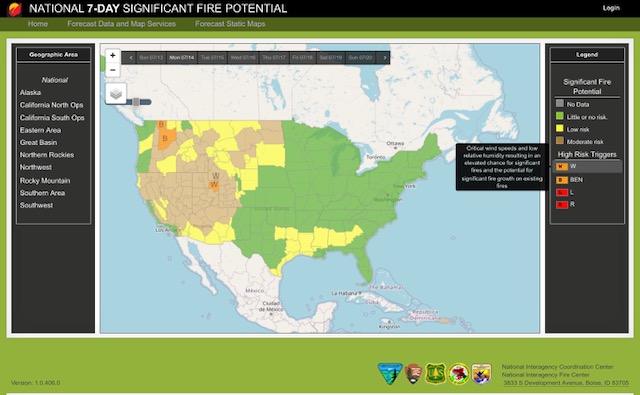Image resolution: width=640 pixels, height=395 pixels.
Task: Click the Moderate risk color swatch
Action: point(560,141)
